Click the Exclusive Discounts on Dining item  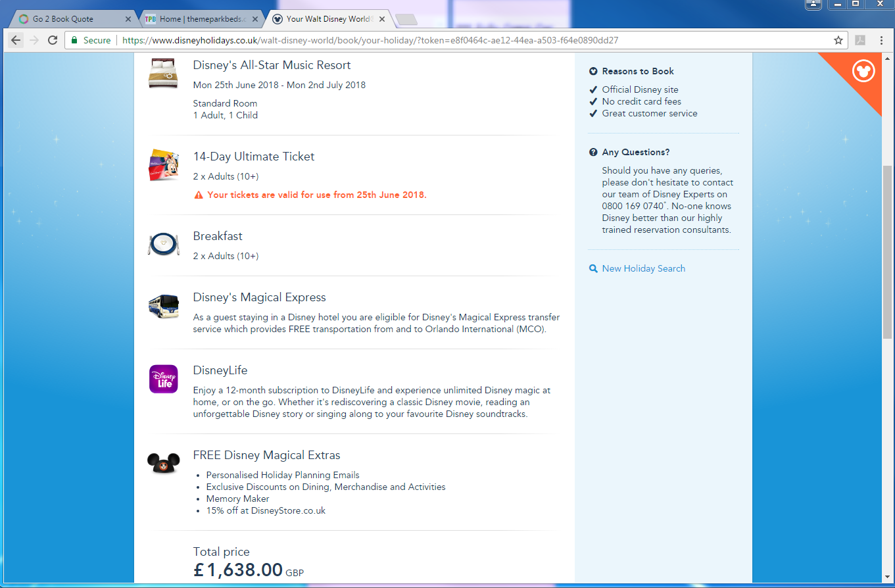pyautogui.click(x=326, y=487)
